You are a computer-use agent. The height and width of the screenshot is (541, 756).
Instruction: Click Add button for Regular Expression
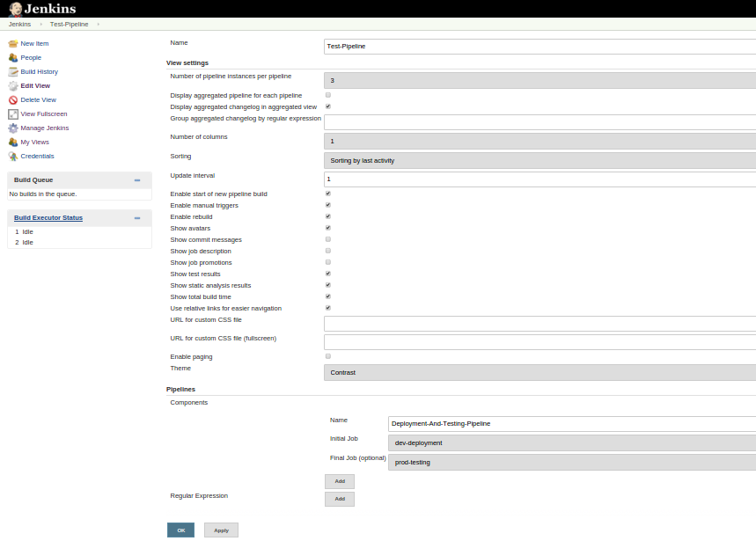click(340, 499)
